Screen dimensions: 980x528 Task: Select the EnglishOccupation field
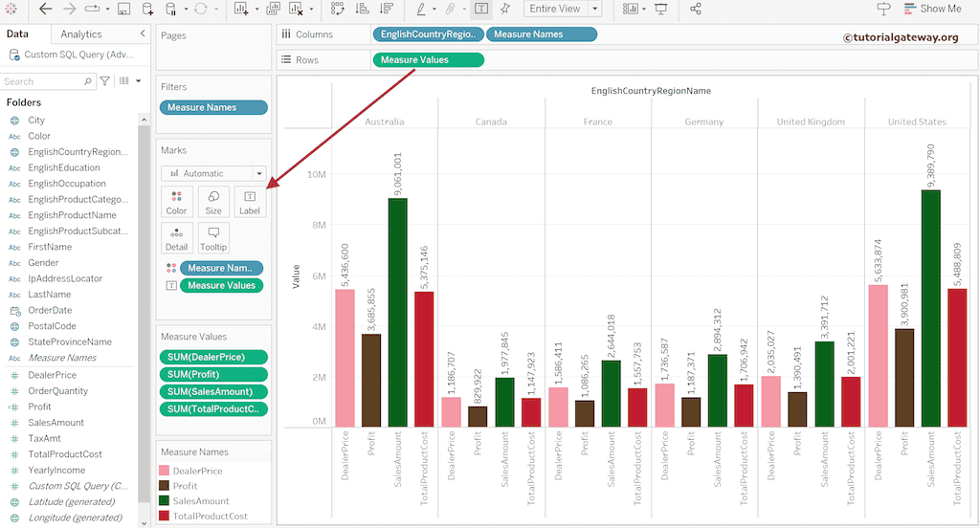pos(69,184)
